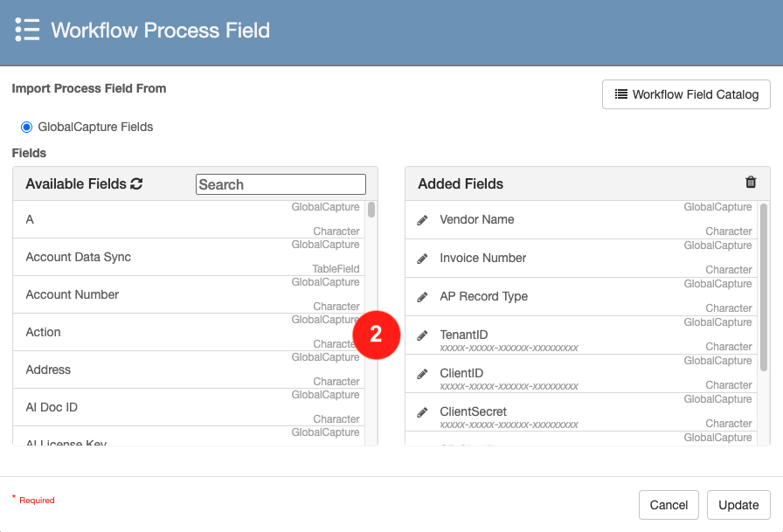
Task: Click the "Added Fields" panel heading
Action: [x=461, y=183]
